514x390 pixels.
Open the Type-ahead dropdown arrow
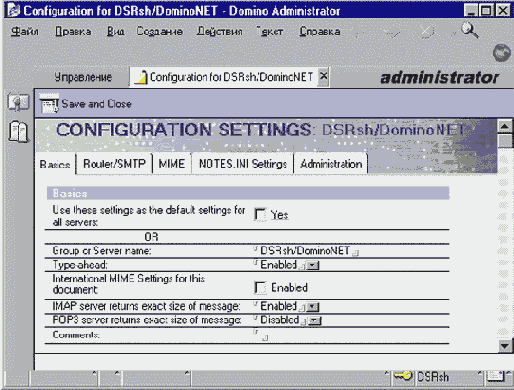313,266
